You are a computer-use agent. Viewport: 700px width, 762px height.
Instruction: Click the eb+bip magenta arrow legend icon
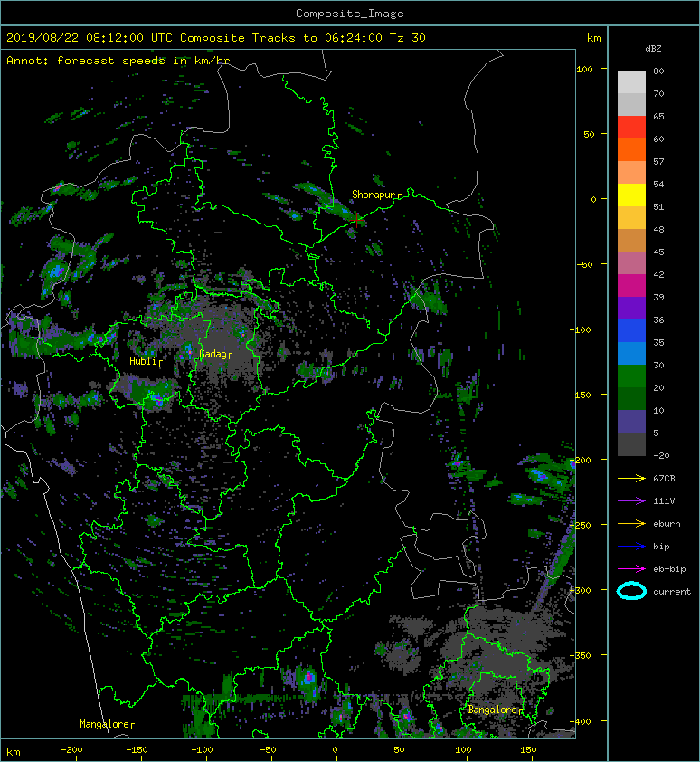pos(631,569)
